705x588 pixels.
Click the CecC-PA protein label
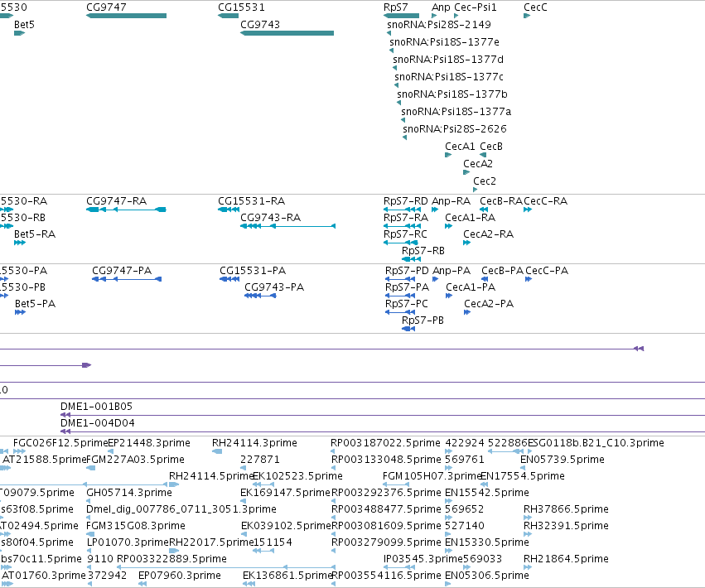[x=548, y=271]
